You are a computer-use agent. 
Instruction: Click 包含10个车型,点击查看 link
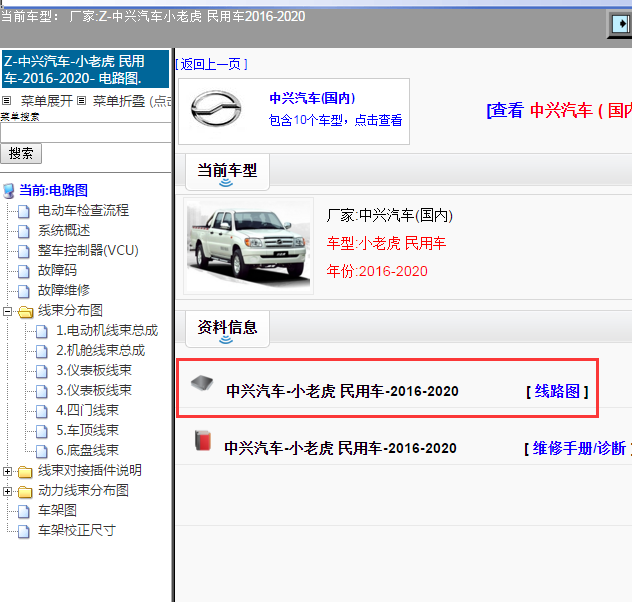pos(335,120)
